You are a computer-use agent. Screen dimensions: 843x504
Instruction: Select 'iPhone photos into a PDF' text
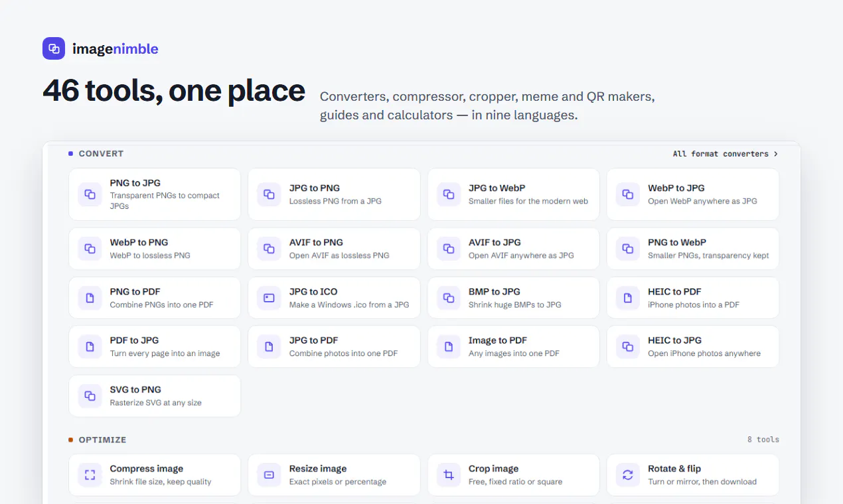pos(694,305)
